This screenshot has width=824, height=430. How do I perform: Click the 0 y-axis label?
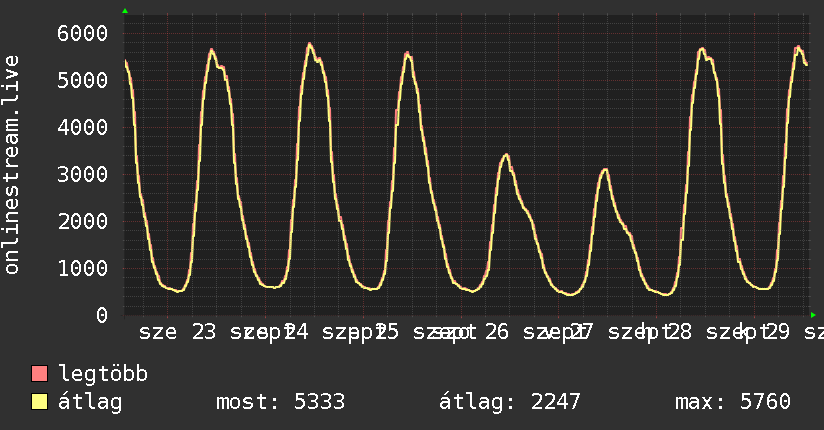click(x=102, y=315)
